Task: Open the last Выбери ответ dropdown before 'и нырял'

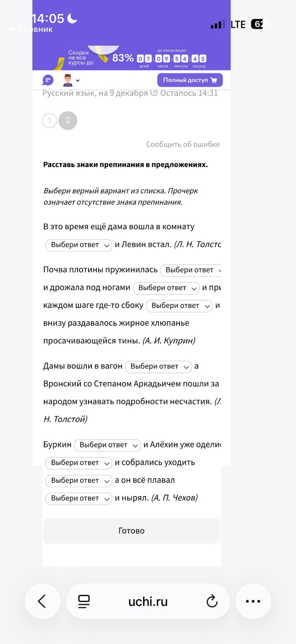Action: (78, 498)
